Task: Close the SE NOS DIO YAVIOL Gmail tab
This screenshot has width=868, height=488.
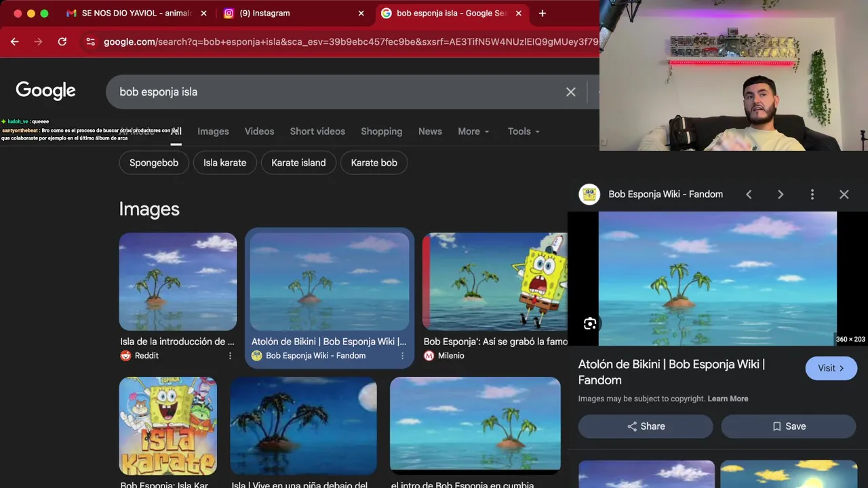Action: (x=203, y=13)
